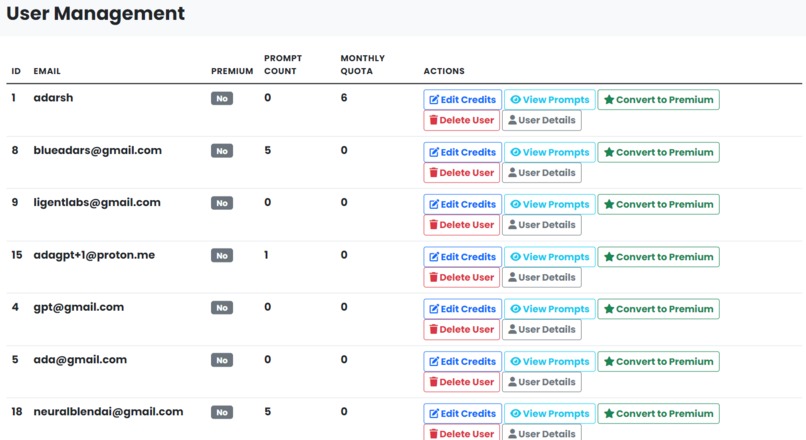Edit credits for blueadars@gmail.com
The image size is (806, 440).
click(463, 152)
